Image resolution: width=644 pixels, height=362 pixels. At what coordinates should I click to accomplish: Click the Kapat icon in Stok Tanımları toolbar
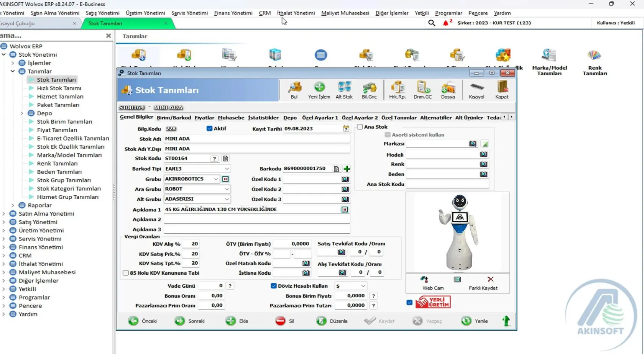(502, 90)
